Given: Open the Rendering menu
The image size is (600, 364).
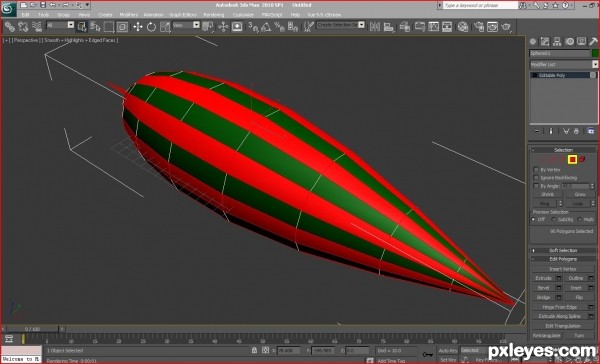Looking at the screenshot, I should (x=214, y=15).
